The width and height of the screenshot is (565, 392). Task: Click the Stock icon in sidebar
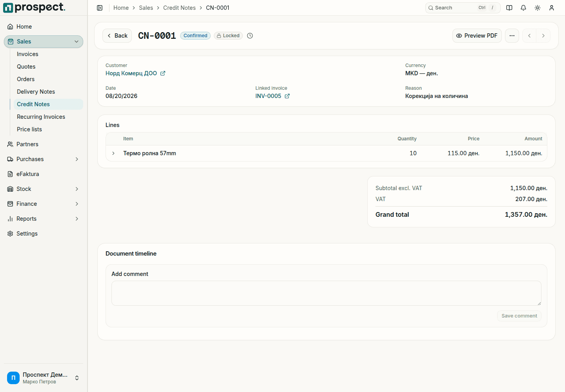(10, 189)
